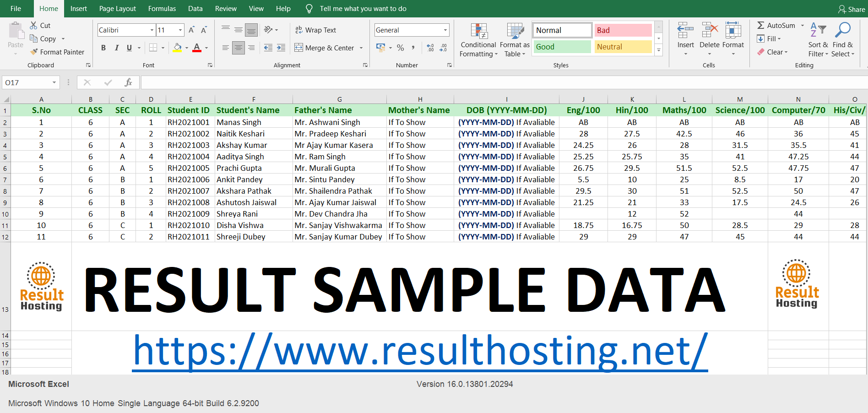Expand the cell Styles gallery
Viewport: 868px width, 413px height.
pyautogui.click(x=659, y=50)
